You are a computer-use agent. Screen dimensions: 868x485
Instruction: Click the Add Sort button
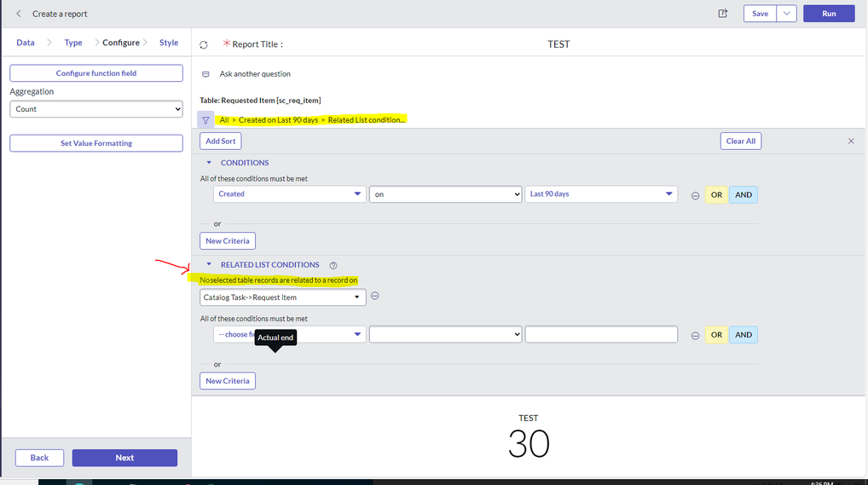(220, 141)
